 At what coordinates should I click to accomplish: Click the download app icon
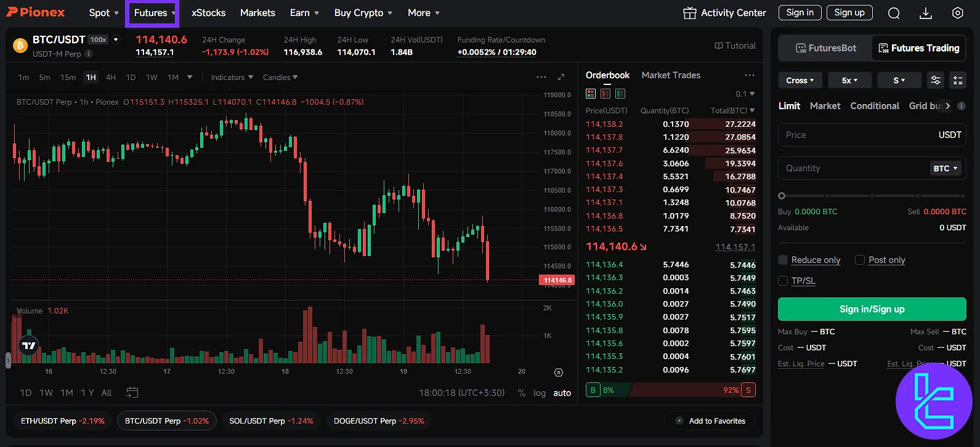coord(925,13)
